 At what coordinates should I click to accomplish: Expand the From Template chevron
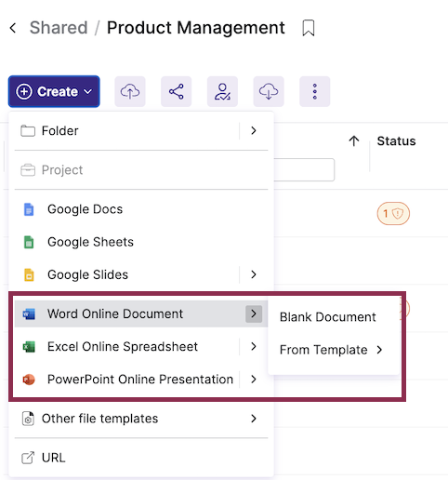(x=379, y=350)
